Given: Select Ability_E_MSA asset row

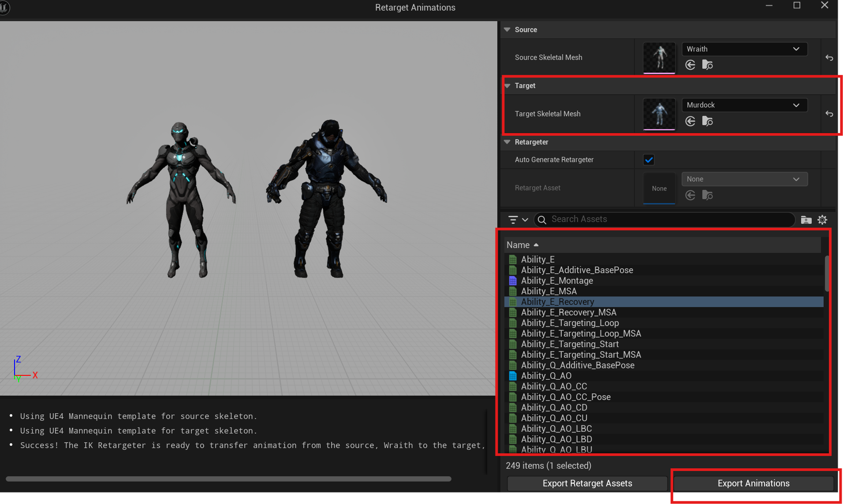Looking at the screenshot, I should coord(664,291).
